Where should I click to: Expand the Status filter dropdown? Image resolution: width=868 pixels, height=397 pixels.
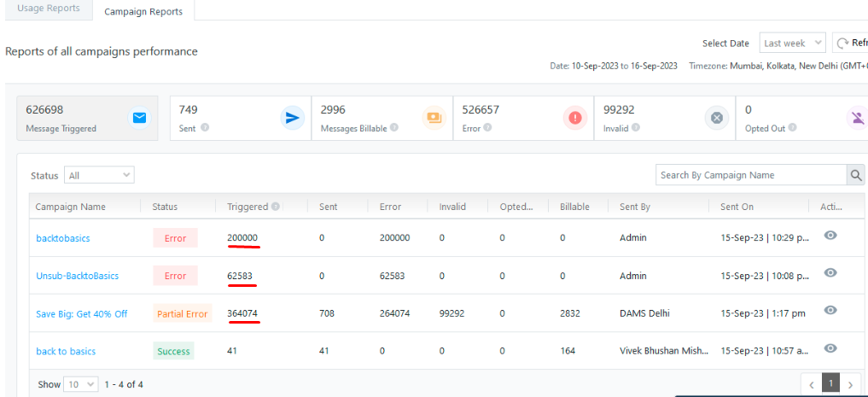coord(100,175)
